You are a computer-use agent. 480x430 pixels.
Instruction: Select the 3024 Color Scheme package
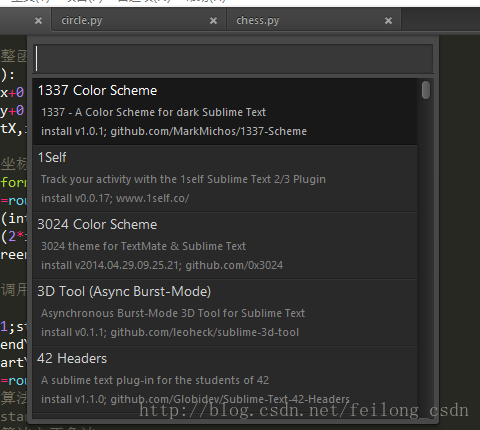pos(225,245)
